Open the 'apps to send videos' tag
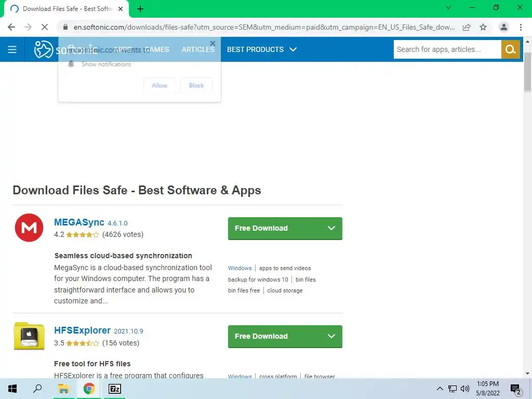 285,268
